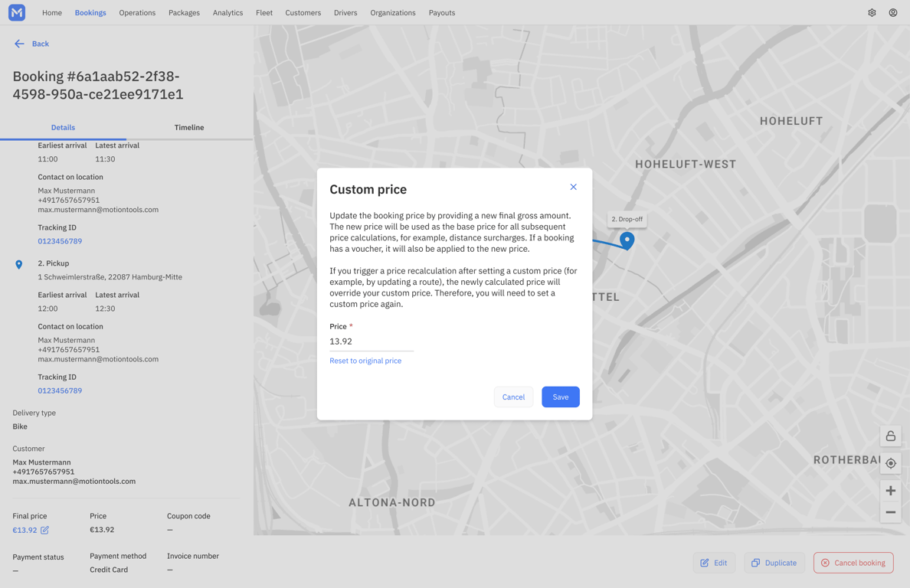Screen dimensions: 910x588
Task: Open Analytics navigation item
Action: pyautogui.click(x=227, y=13)
